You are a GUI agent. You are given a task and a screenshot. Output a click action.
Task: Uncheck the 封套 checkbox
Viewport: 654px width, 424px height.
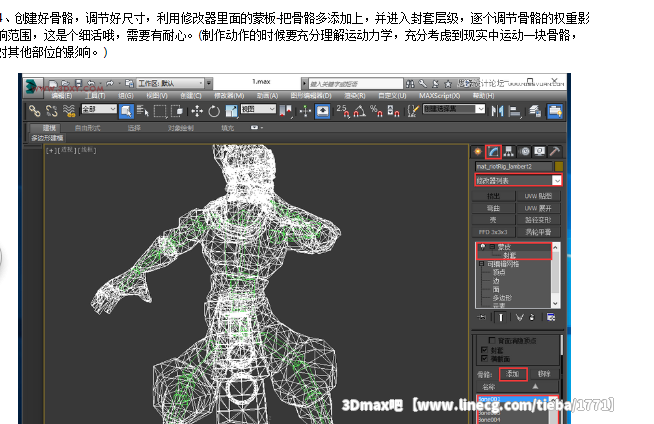(x=484, y=350)
